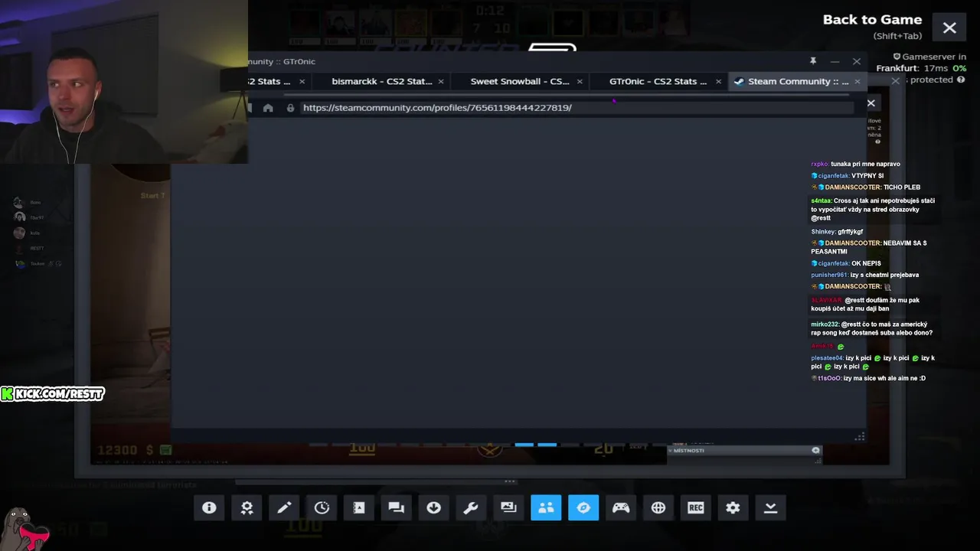Go to browser home page icon

tap(268, 108)
